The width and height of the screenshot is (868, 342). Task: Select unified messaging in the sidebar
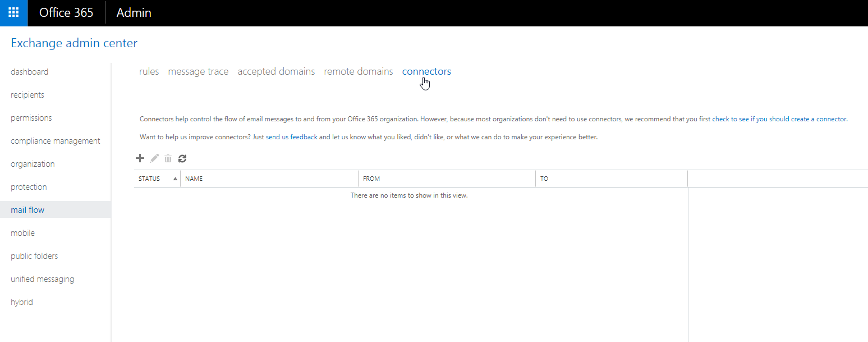click(x=42, y=279)
